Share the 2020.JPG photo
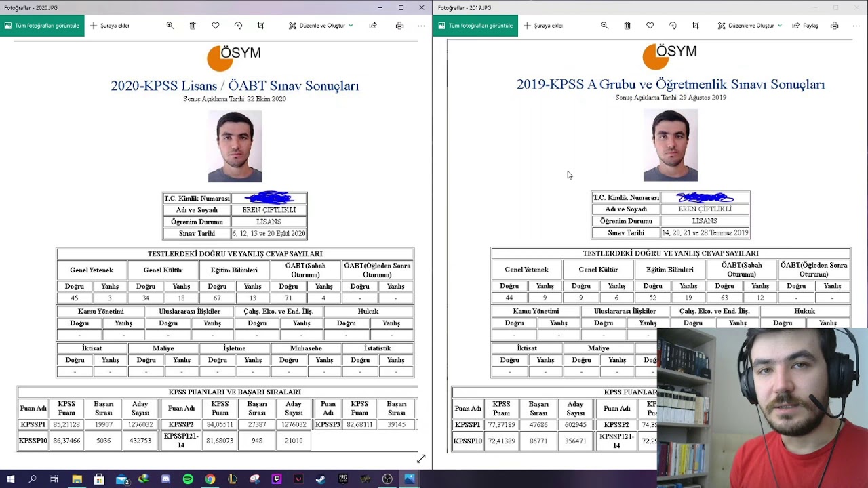This screenshot has width=868, height=488. point(373,26)
